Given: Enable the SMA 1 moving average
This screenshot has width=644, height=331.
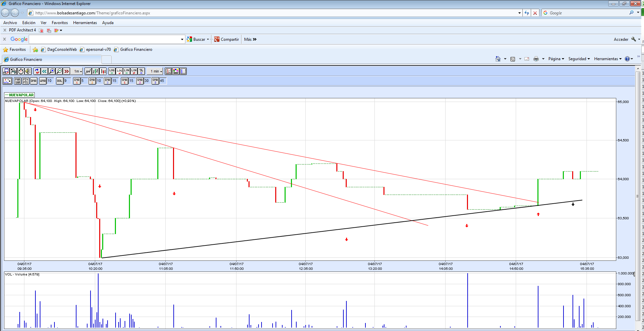Looking at the screenshot, I should pos(124,81).
